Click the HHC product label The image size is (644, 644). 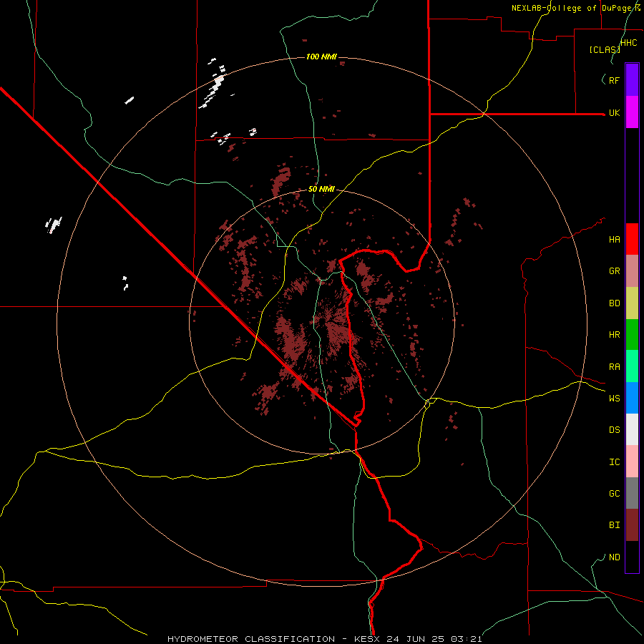(x=629, y=43)
